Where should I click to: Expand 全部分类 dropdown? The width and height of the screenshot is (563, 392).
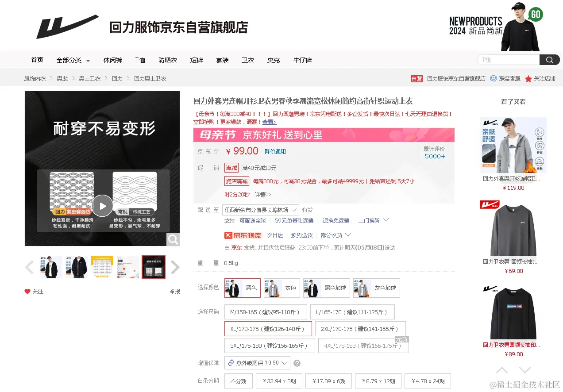pyautogui.click(x=73, y=60)
